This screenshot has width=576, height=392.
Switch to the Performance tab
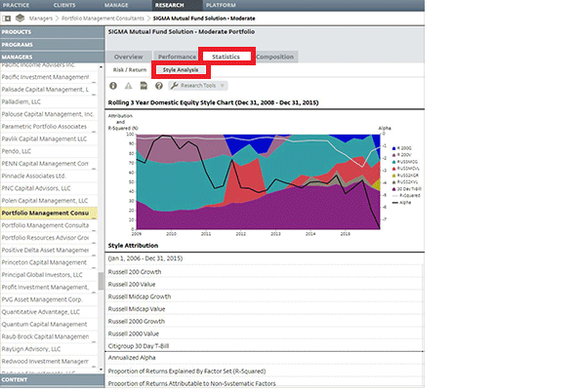click(177, 57)
